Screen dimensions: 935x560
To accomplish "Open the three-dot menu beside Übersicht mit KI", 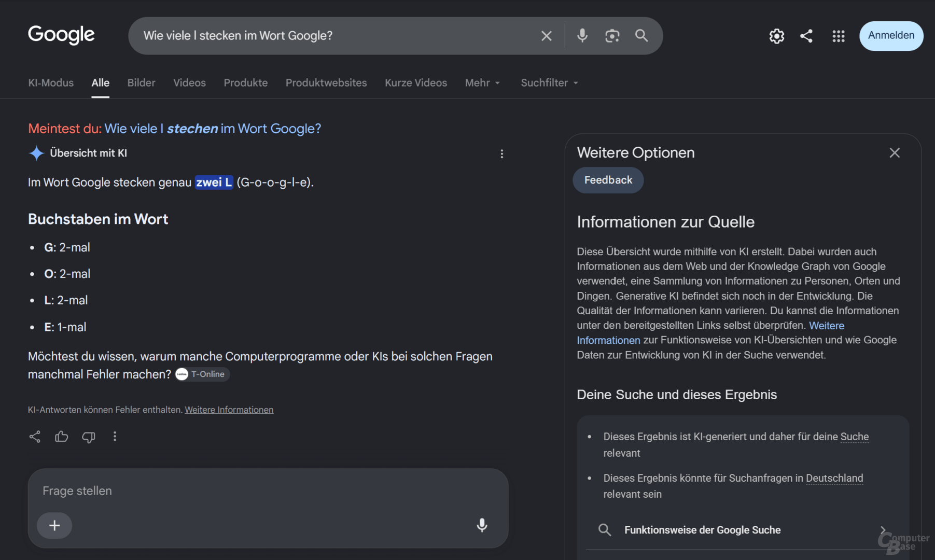I will click(x=501, y=154).
